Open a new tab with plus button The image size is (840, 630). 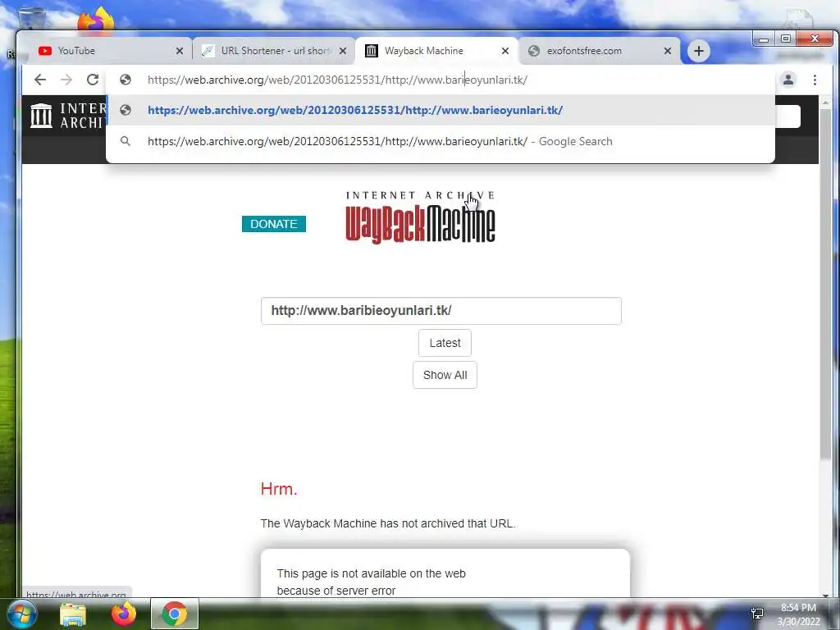point(699,51)
